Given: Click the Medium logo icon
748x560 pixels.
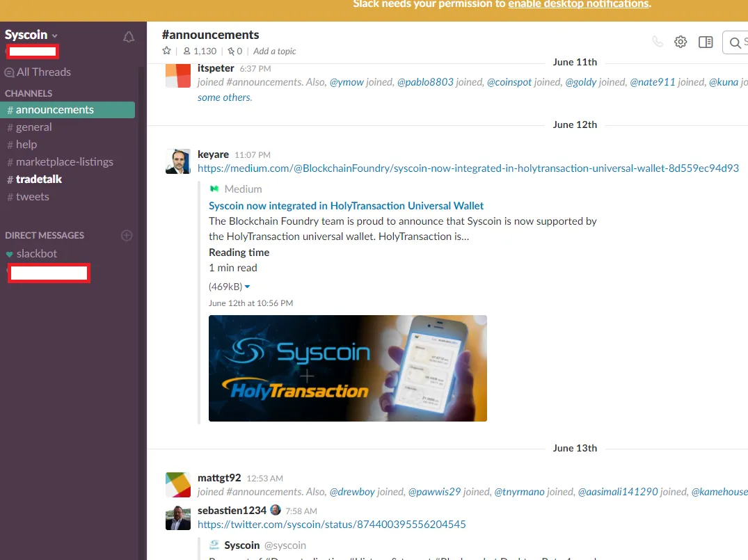Looking at the screenshot, I should click(x=214, y=189).
